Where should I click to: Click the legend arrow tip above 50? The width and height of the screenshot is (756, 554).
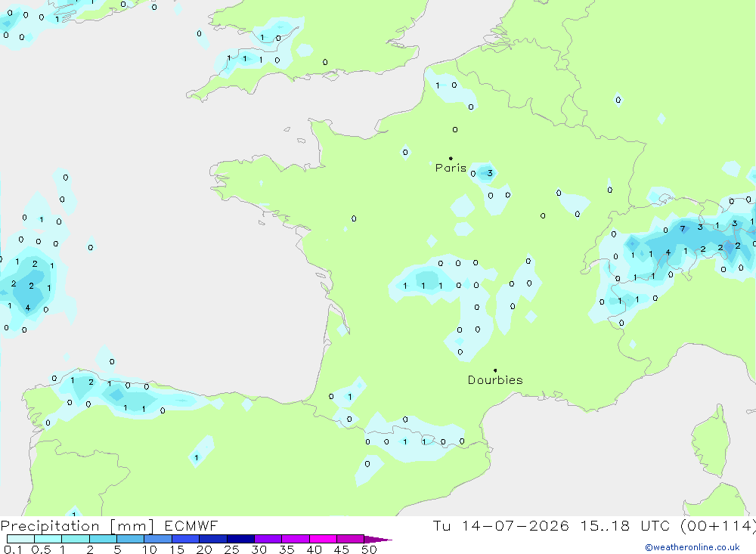tap(379, 539)
